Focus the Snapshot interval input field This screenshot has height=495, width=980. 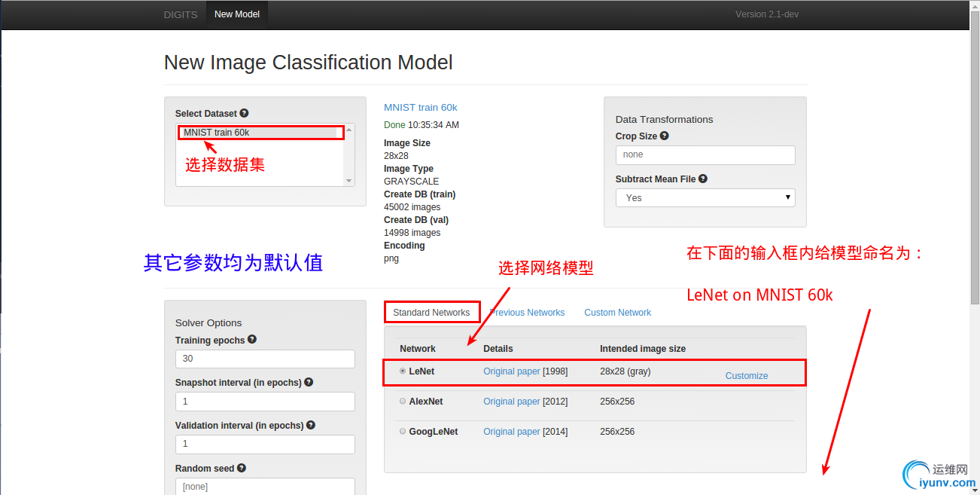265,402
